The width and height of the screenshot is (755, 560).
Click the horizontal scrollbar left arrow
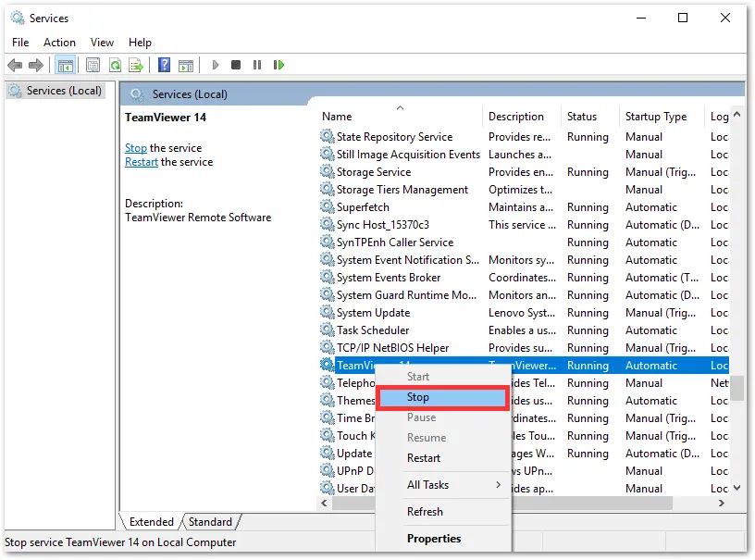coord(324,504)
